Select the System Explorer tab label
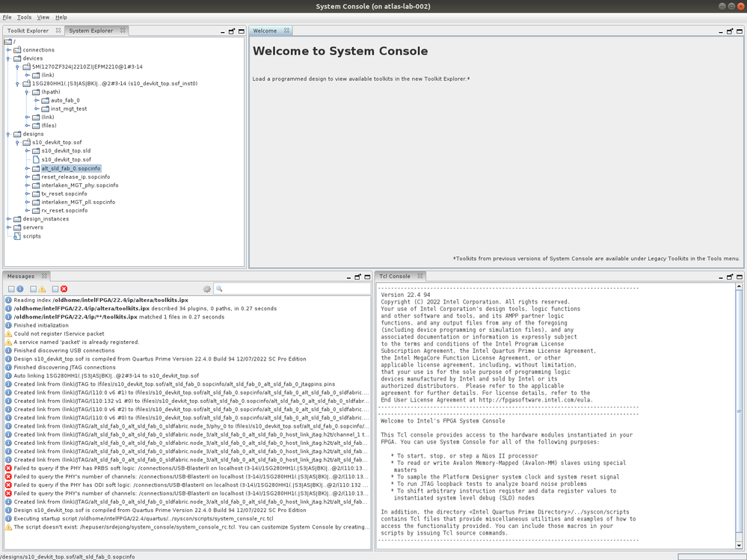The height and width of the screenshot is (560, 747). point(91,31)
